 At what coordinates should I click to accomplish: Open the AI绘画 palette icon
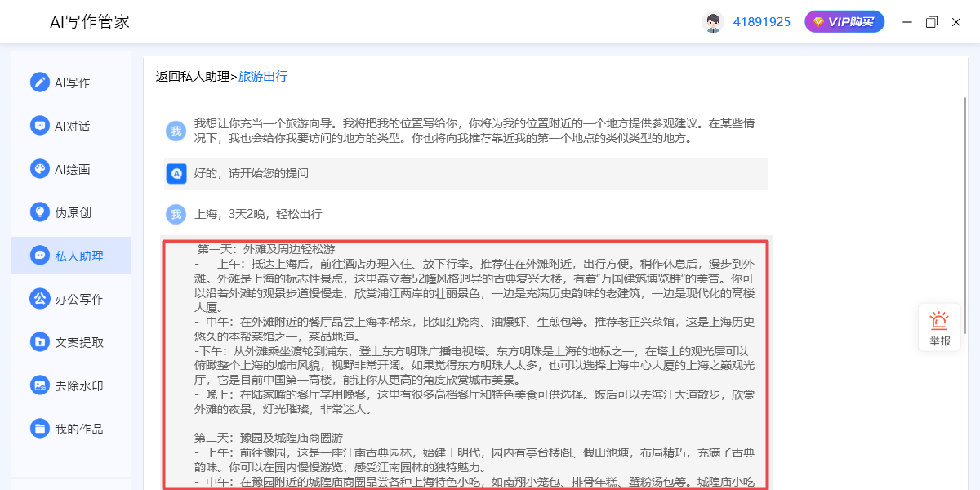click(x=39, y=169)
